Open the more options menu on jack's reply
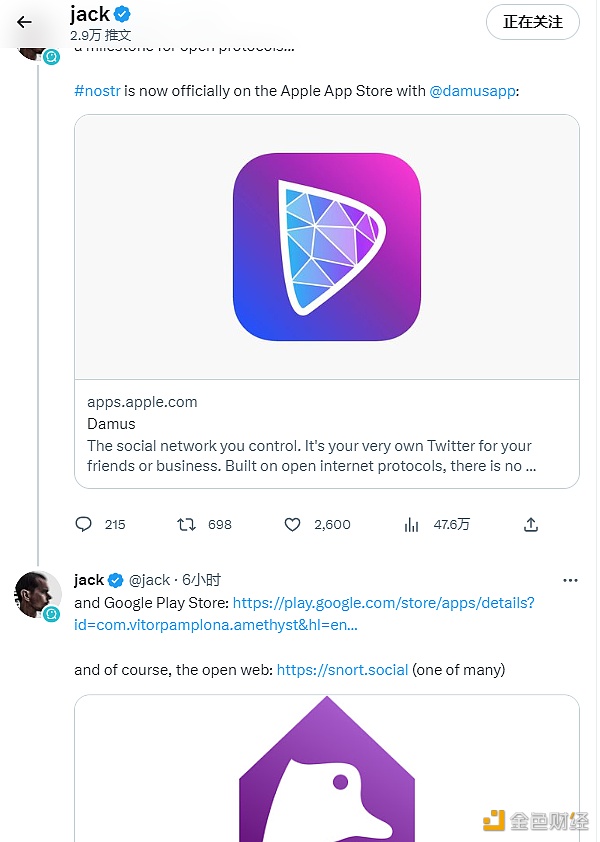The width and height of the screenshot is (600, 842). (570, 580)
